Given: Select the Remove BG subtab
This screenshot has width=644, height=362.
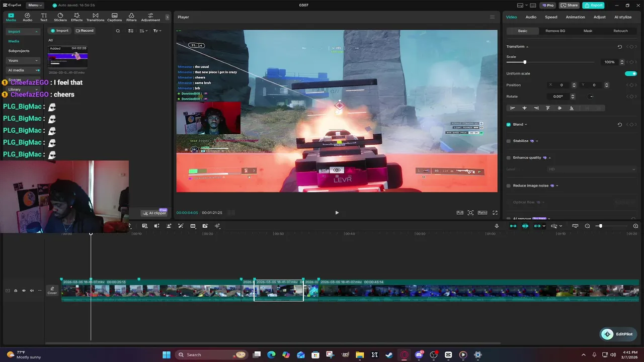Looking at the screenshot, I should point(555,31).
